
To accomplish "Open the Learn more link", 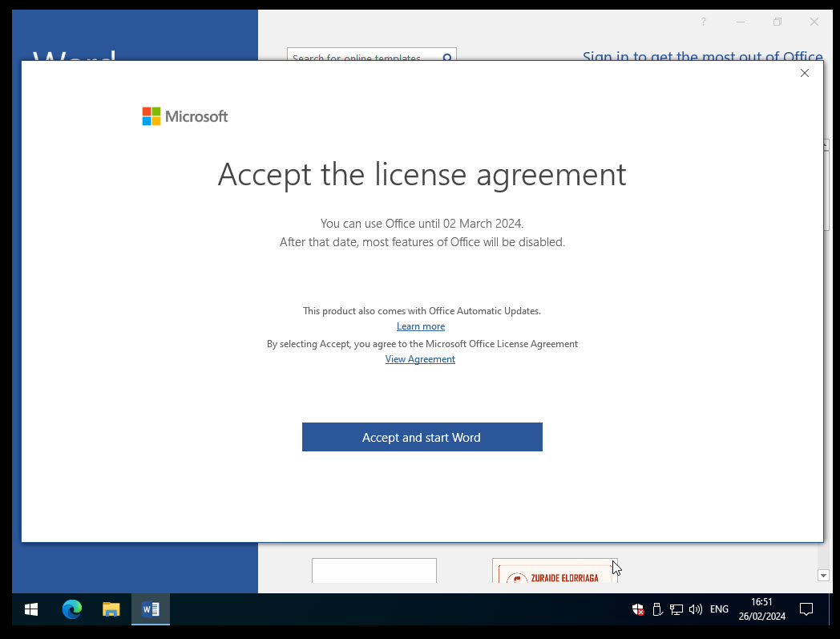I will (x=420, y=326).
